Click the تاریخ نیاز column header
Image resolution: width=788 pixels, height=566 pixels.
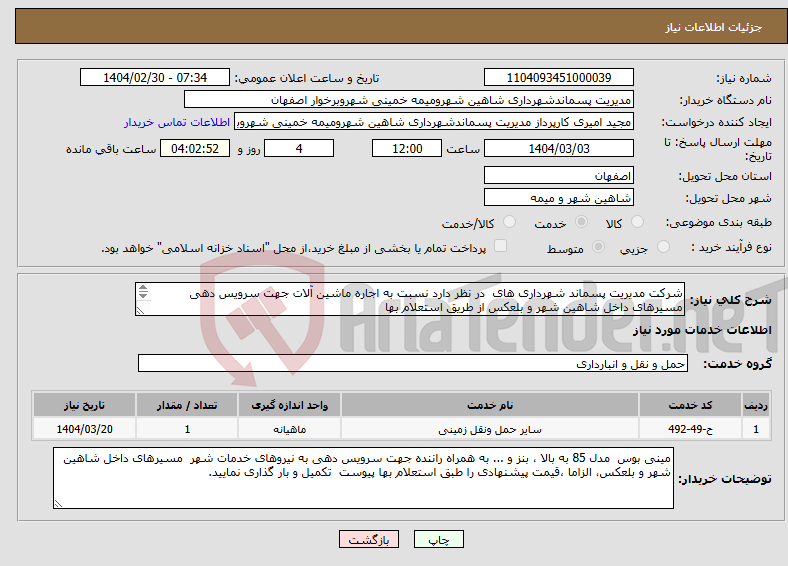click(x=84, y=405)
